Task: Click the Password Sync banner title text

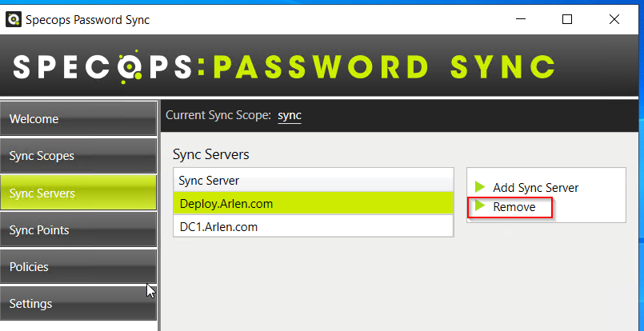Action: tap(385, 67)
